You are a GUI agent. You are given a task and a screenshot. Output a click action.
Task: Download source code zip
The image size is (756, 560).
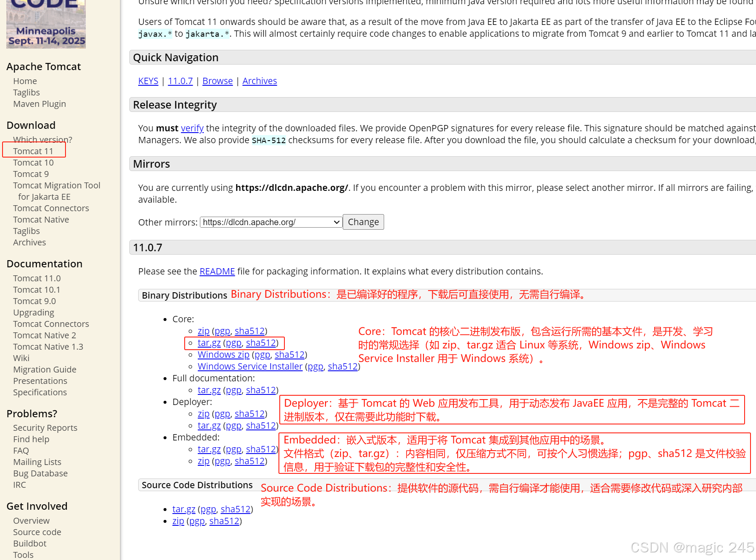pos(178,521)
